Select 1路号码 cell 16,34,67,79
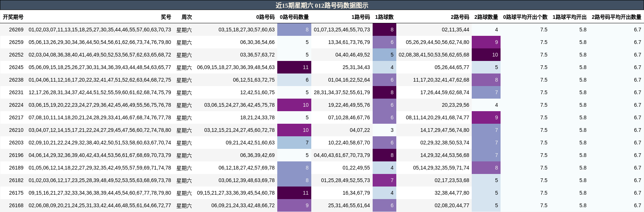644x212 pixels. [x=356, y=193]
